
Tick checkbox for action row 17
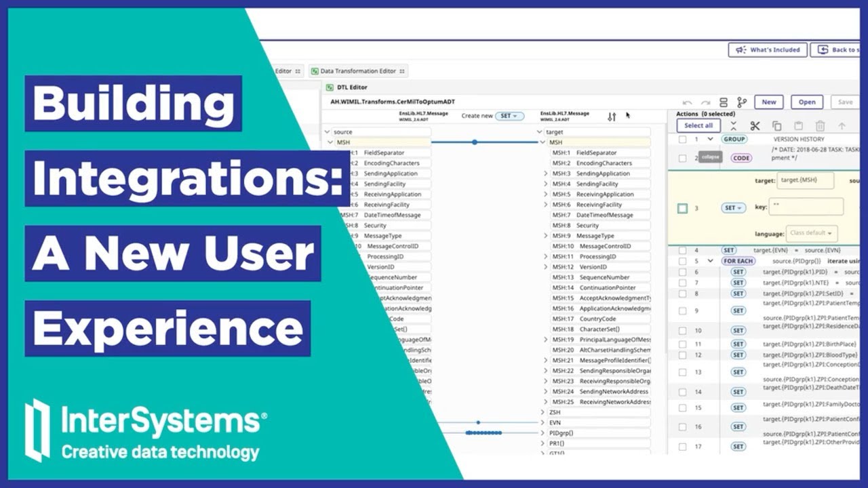(682, 447)
